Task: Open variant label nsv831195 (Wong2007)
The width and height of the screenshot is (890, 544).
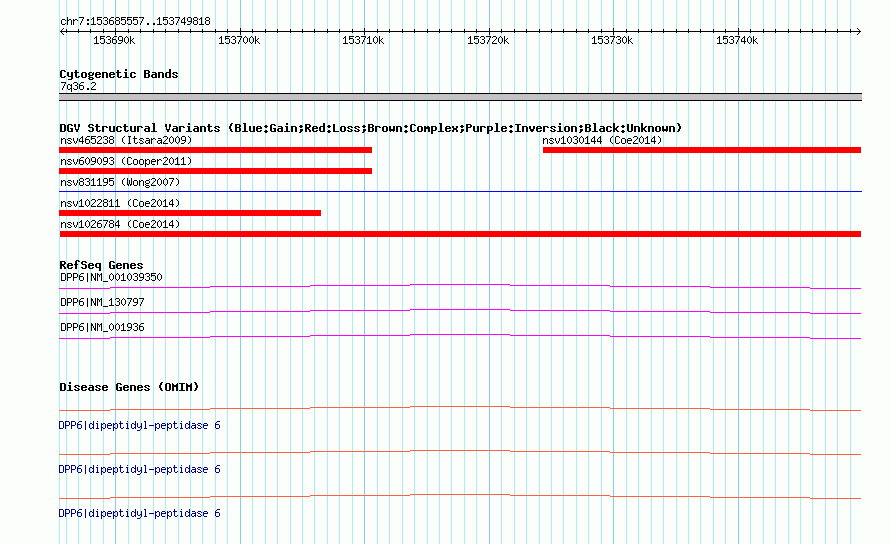Action: (x=120, y=182)
